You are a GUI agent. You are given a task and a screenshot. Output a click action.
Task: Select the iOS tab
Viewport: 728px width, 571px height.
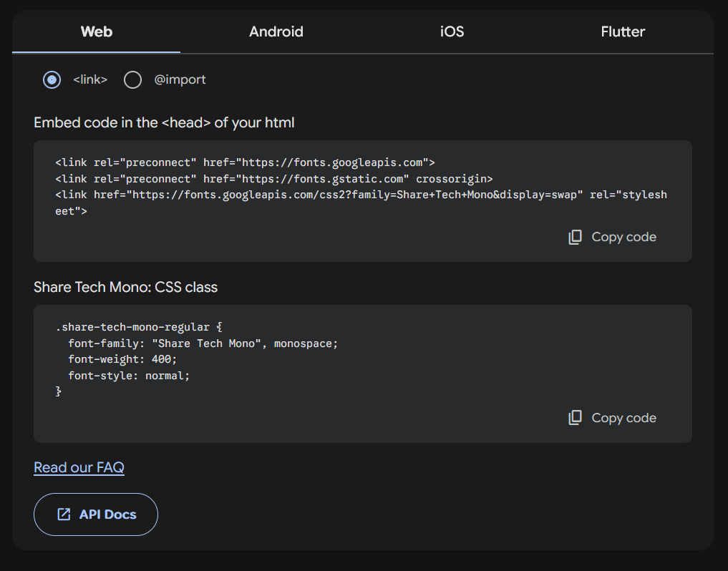[x=452, y=31]
